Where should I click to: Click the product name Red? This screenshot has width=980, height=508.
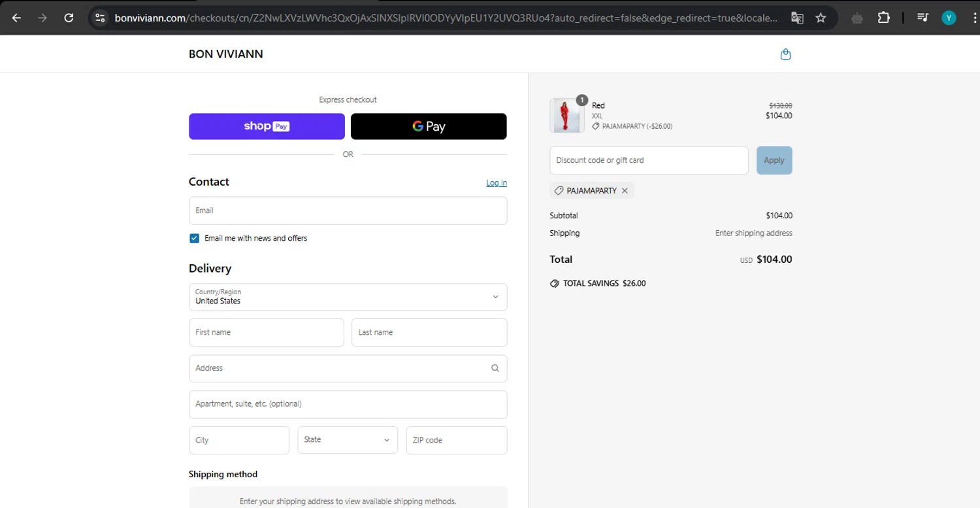click(598, 105)
